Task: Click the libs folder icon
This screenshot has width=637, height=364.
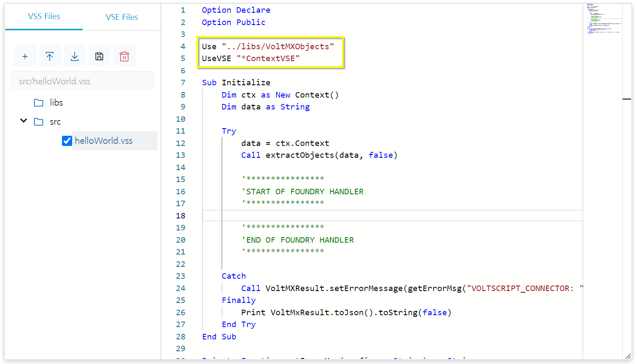Action: pos(39,103)
